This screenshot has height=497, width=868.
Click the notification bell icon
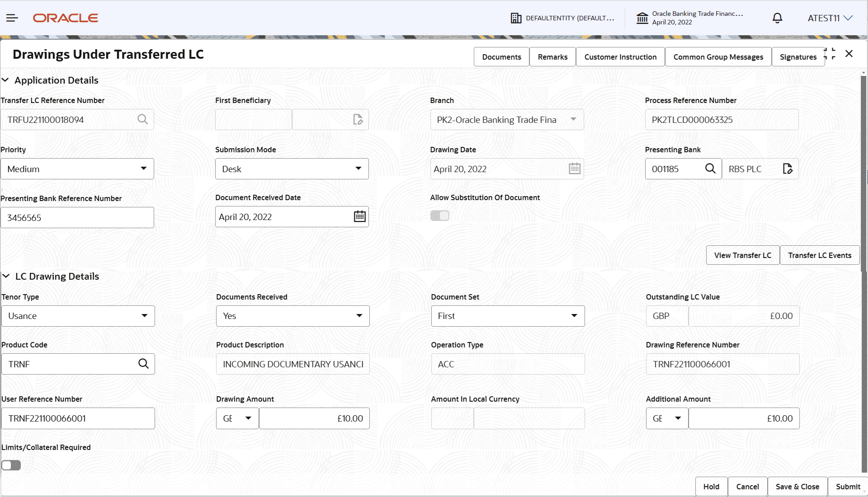777,18
